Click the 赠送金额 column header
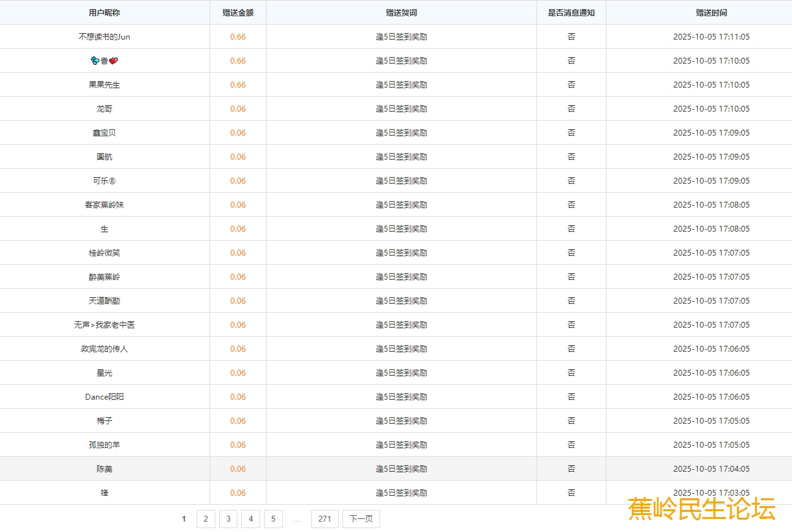Image resolution: width=792 pixels, height=532 pixels. 238,12
